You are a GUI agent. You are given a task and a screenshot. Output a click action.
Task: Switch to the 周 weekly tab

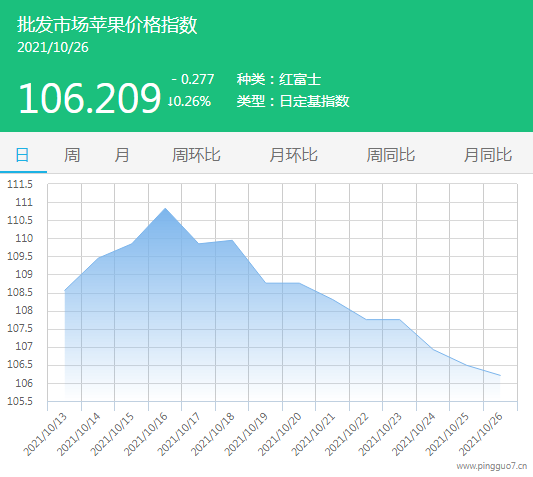point(72,155)
